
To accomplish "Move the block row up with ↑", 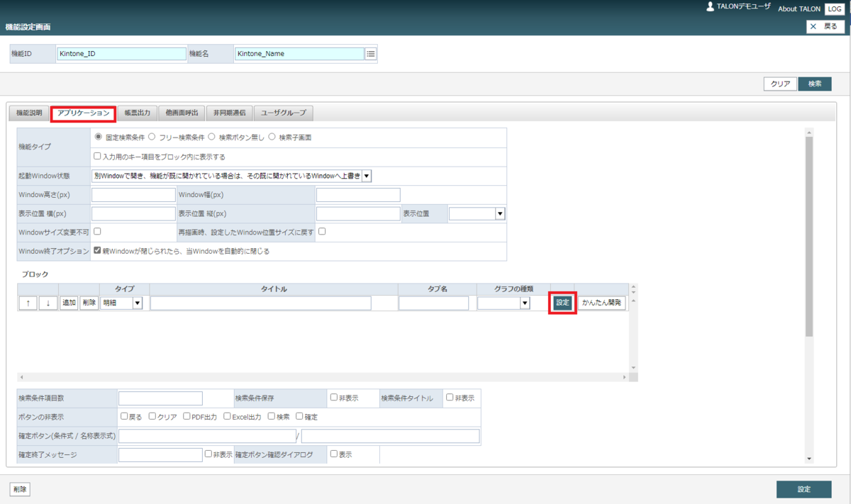I will pyautogui.click(x=28, y=303).
